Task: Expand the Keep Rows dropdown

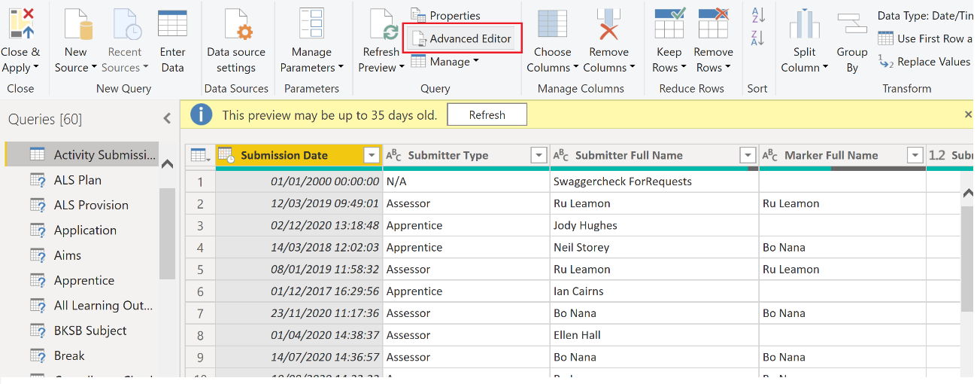Action: (x=685, y=68)
